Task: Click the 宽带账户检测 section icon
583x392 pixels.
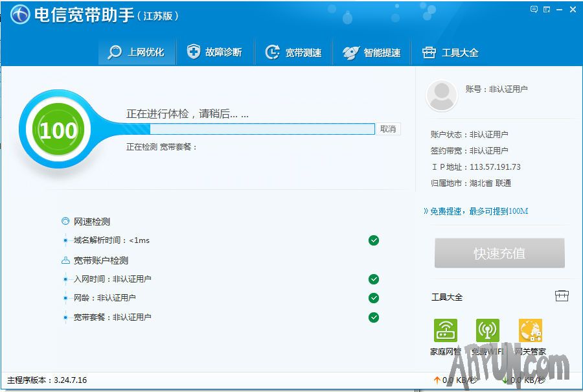Action: [65, 260]
